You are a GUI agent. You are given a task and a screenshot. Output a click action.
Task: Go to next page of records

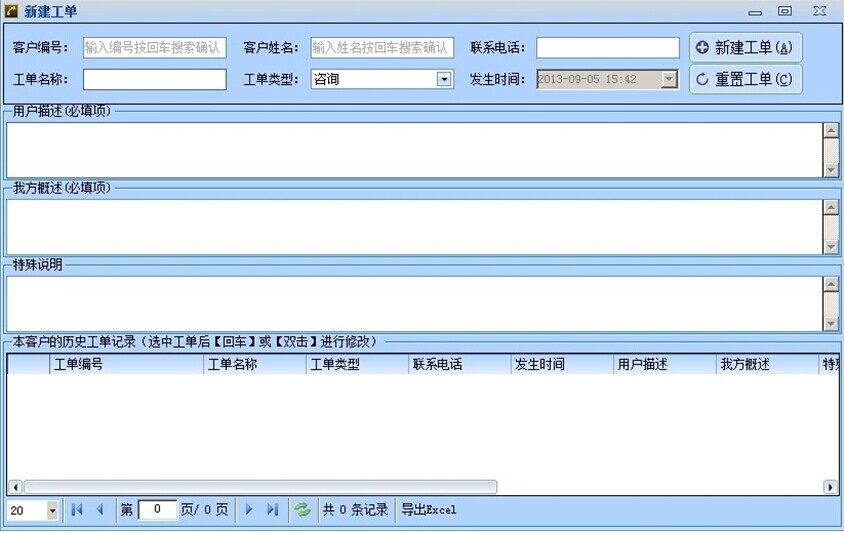(x=249, y=510)
